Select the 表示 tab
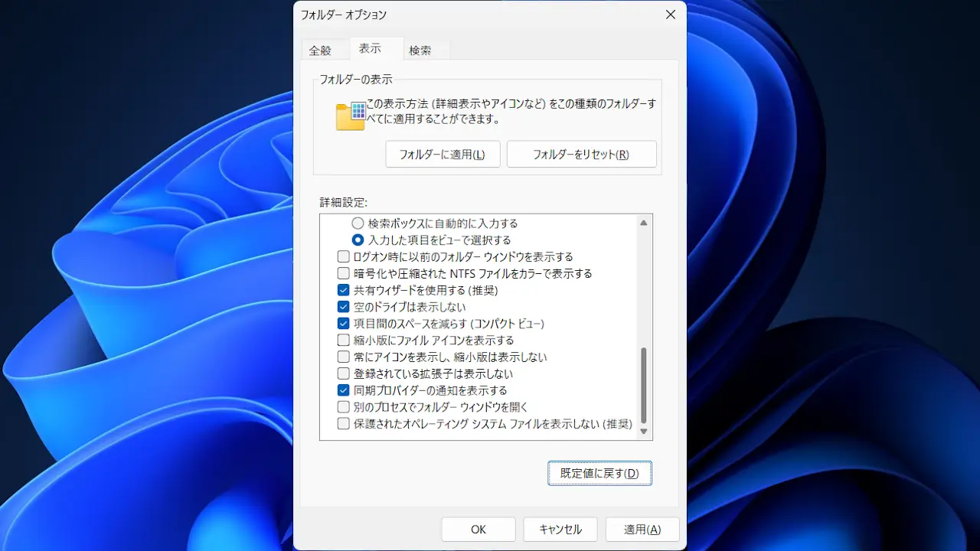 click(x=370, y=48)
